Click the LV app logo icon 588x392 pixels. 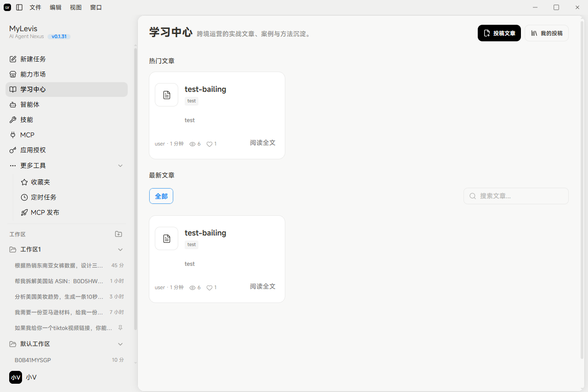(7, 7)
